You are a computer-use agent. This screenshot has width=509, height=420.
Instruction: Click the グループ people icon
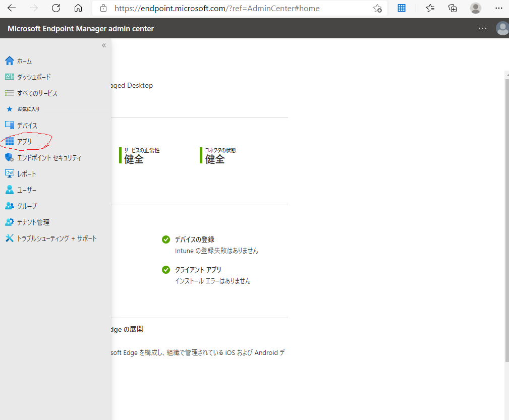pyautogui.click(x=10, y=206)
